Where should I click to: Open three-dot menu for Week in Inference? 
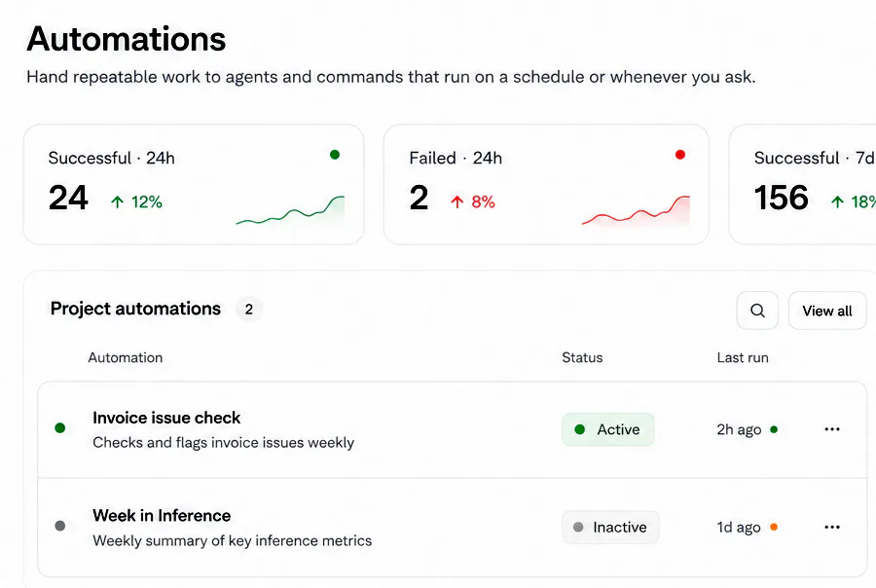pyautogui.click(x=832, y=527)
